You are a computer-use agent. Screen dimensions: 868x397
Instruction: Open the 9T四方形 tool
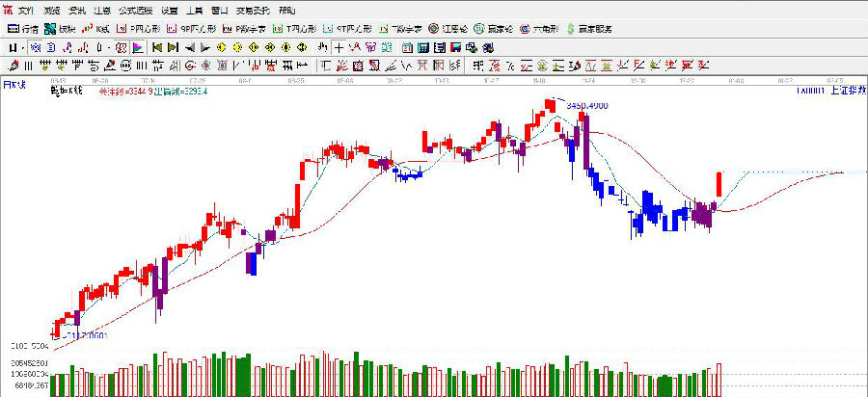point(345,29)
